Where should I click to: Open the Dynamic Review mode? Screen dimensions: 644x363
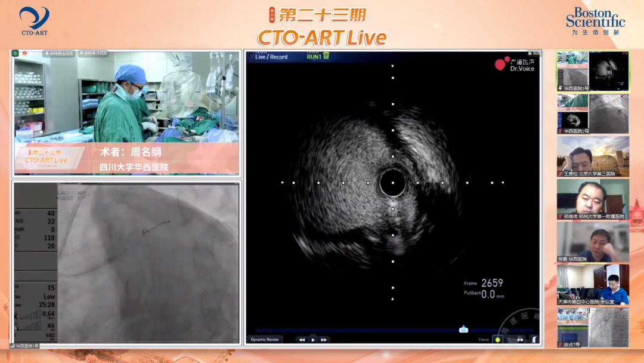(x=264, y=340)
